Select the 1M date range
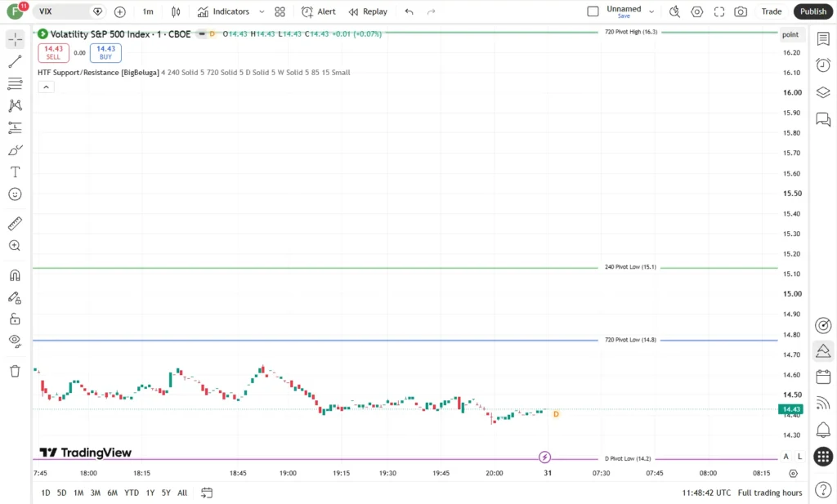Image resolution: width=837 pixels, height=504 pixels. point(78,493)
